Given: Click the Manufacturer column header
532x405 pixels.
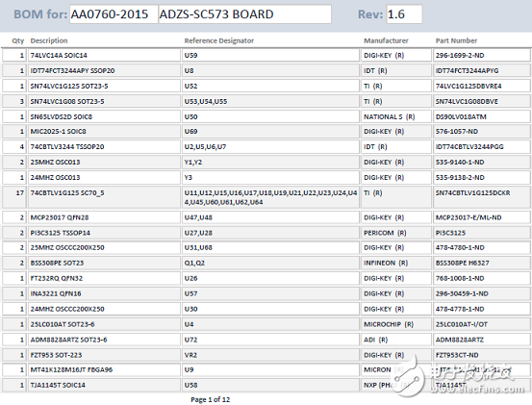Looking at the screenshot, I should [x=386, y=40].
